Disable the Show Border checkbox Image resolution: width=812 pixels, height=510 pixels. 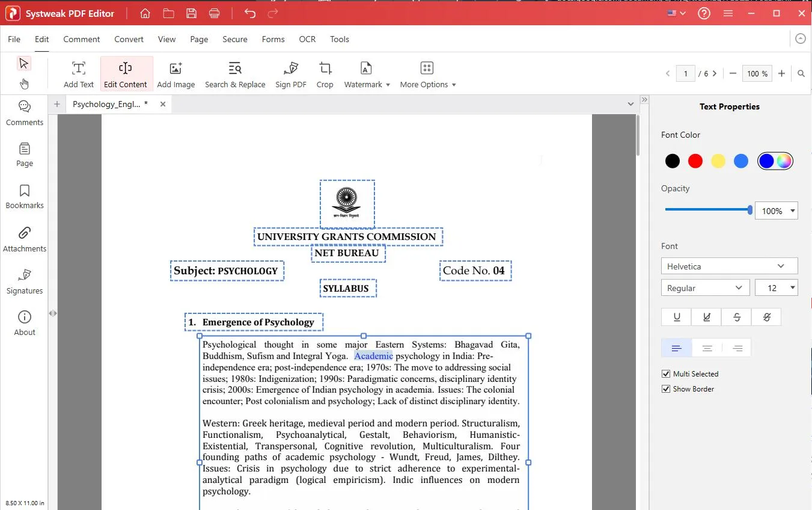[x=665, y=389]
